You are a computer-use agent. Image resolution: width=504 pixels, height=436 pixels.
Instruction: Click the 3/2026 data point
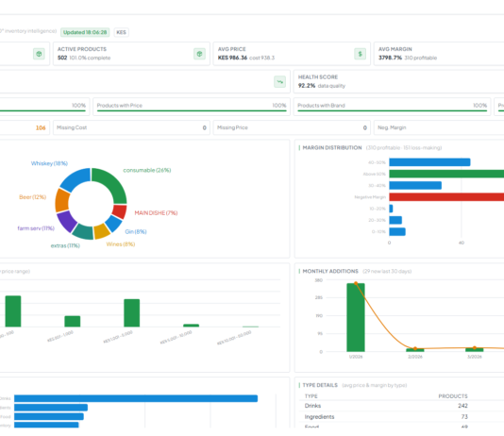tap(475, 348)
